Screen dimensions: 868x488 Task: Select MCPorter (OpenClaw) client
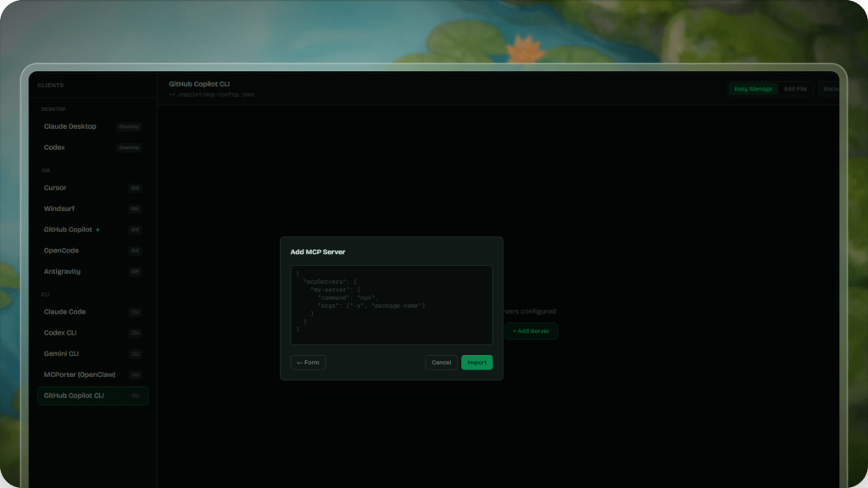click(x=79, y=374)
